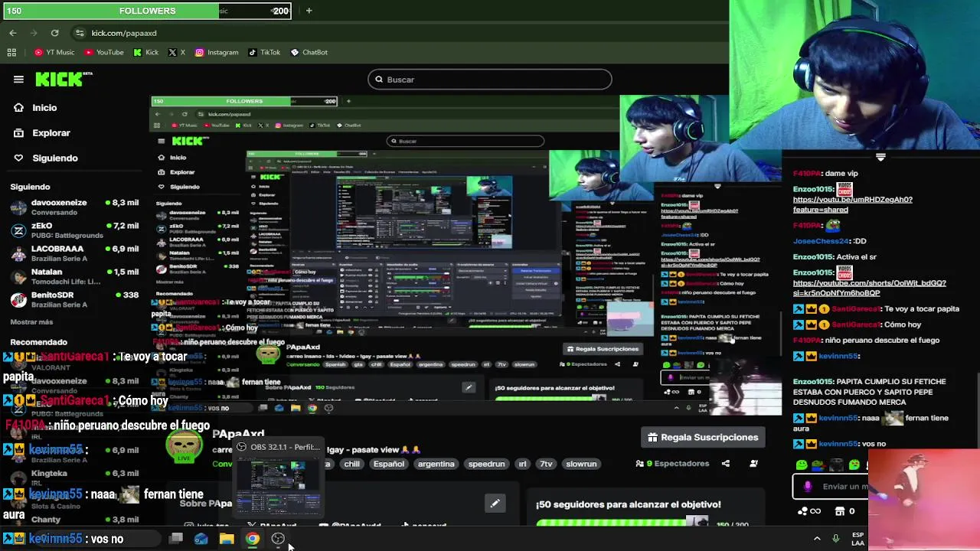Open LACOBRAAA channel in Siguiendo list
This screenshot has width=980, height=551.
[74, 253]
